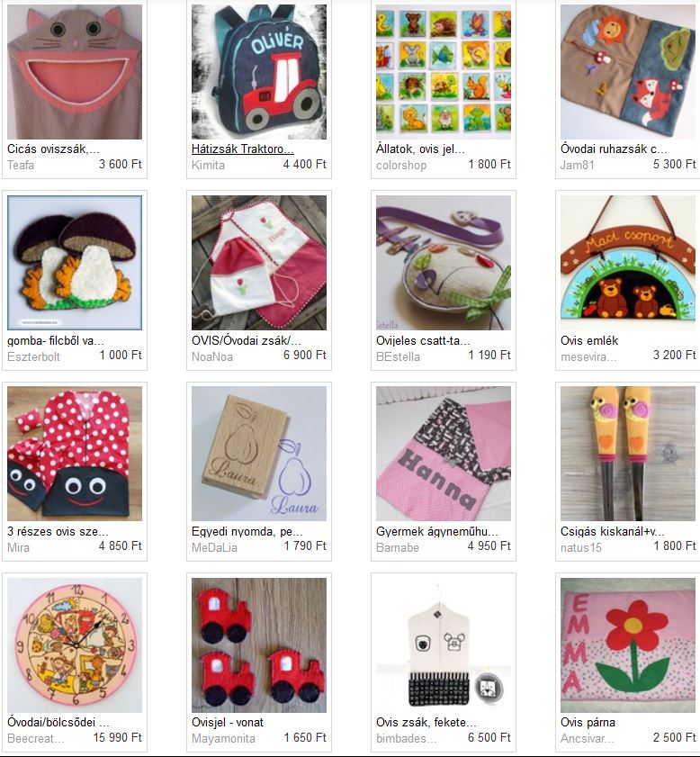
Task: Open the pink Hanna bedding image
Action: [x=444, y=454]
